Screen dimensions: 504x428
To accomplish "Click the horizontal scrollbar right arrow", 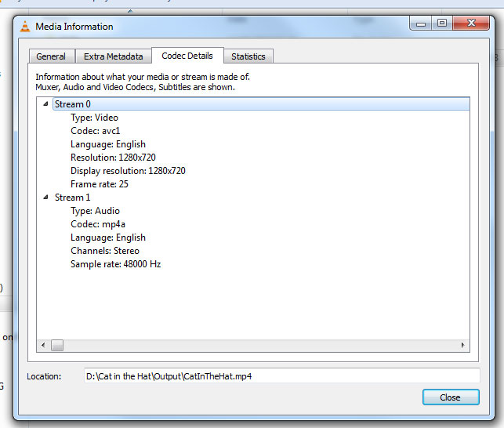I will click(462, 346).
